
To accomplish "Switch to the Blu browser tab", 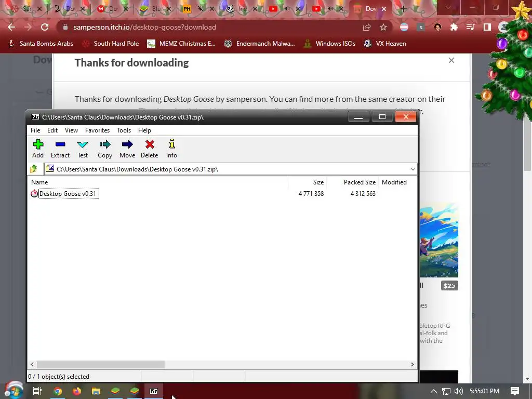I will 152,9.
